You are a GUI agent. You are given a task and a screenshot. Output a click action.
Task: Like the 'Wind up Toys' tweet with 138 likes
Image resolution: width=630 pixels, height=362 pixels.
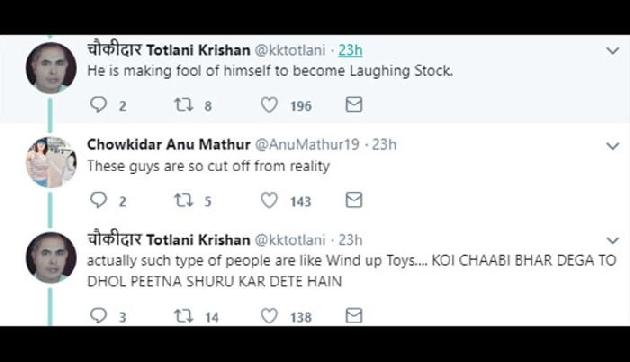coord(269,316)
